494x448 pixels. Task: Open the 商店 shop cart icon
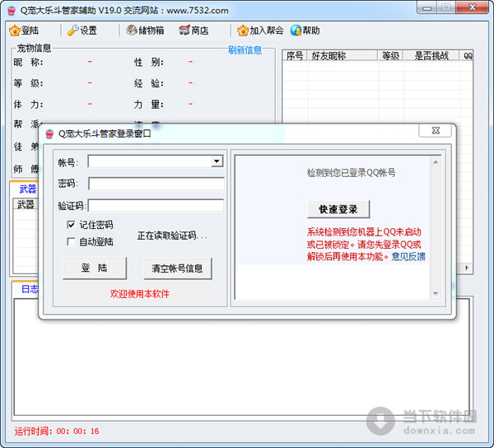[x=184, y=30]
